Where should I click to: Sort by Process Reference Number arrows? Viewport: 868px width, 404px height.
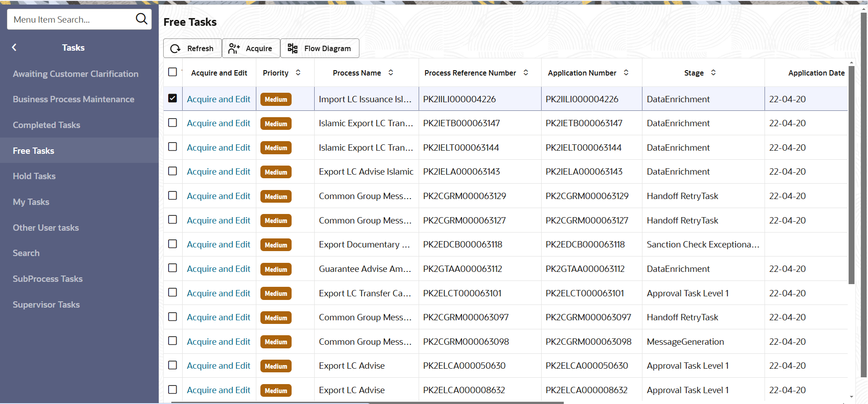pyautogui.click(x=526, y=73)
